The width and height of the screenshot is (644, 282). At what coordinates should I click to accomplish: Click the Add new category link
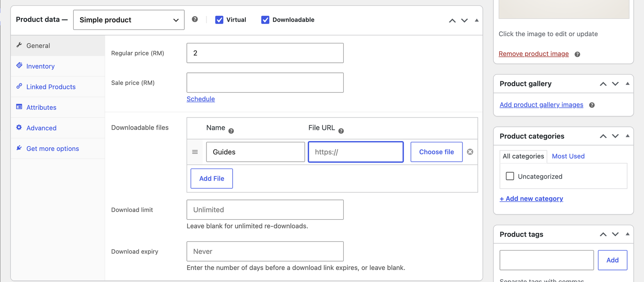(x=531, y=198)
